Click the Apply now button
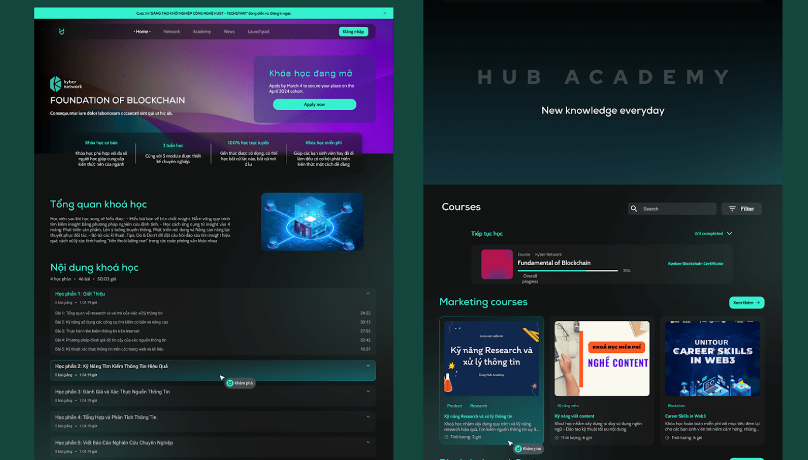 coord(314,105)
